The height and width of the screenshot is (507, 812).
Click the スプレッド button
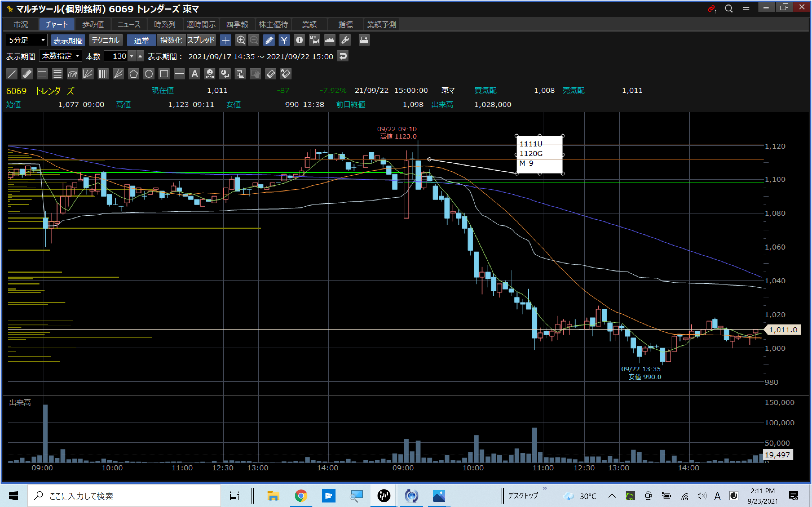(201, 40)
